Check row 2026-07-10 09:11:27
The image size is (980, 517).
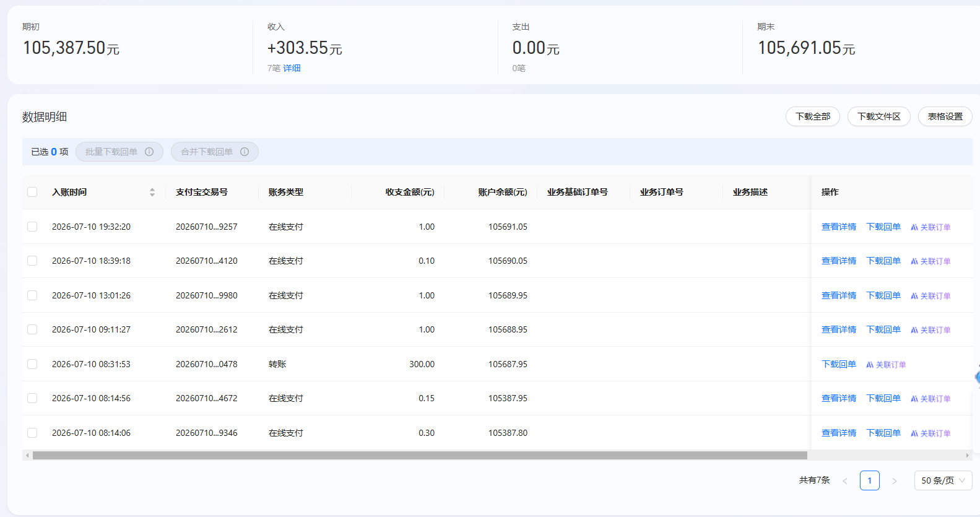32,329
